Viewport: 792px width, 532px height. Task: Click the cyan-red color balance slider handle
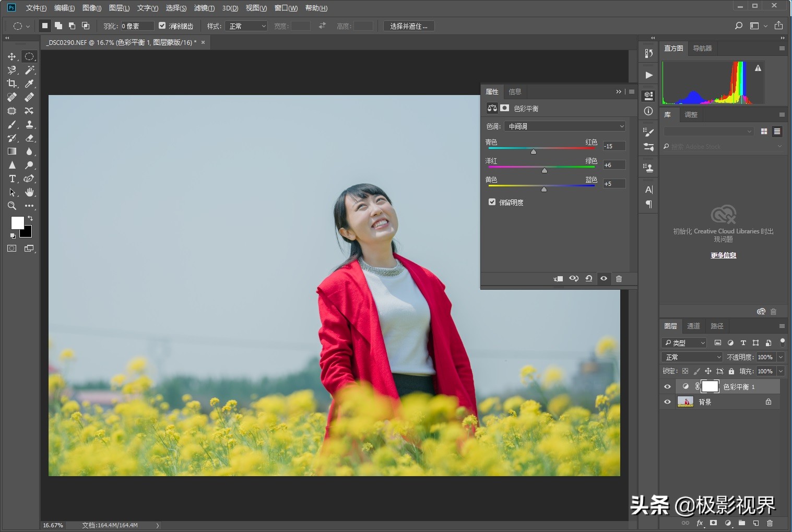pos(534,152)
